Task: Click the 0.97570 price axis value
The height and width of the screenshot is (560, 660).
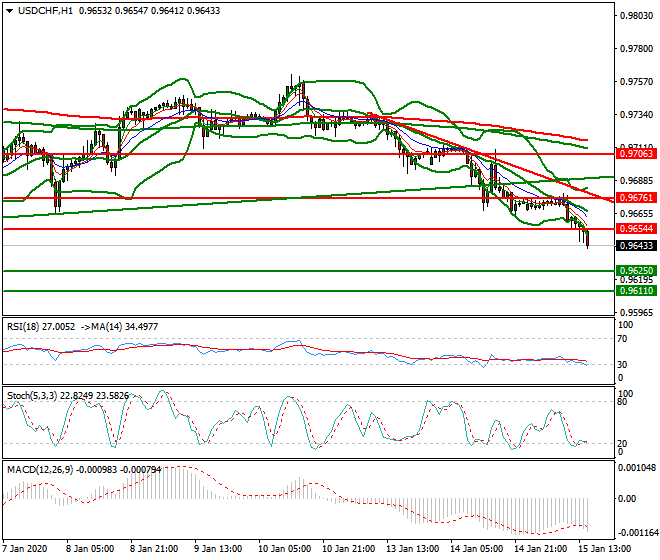Action: click(x=636, y=82)
